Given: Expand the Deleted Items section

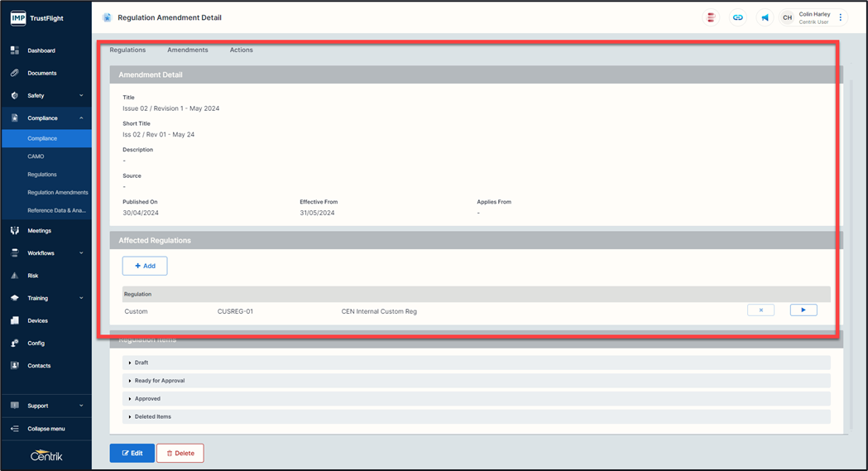Looking at the screenshot, I should [476, 416].
